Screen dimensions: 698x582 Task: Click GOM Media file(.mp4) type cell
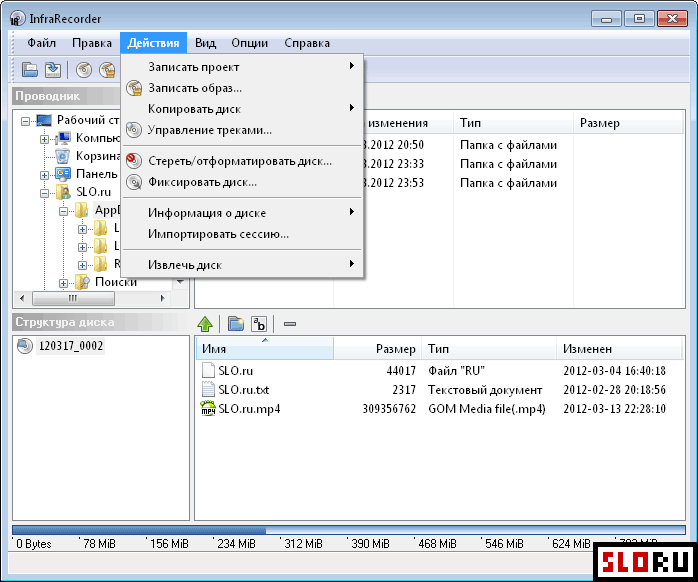coord(487,409)
